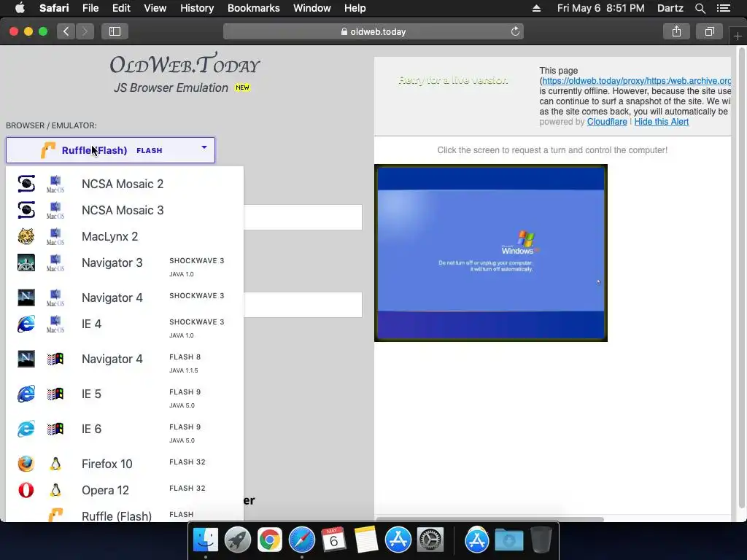Open Calendar from the Dock
The width and height of the screenshot is (747, 560).
point(333,540)
